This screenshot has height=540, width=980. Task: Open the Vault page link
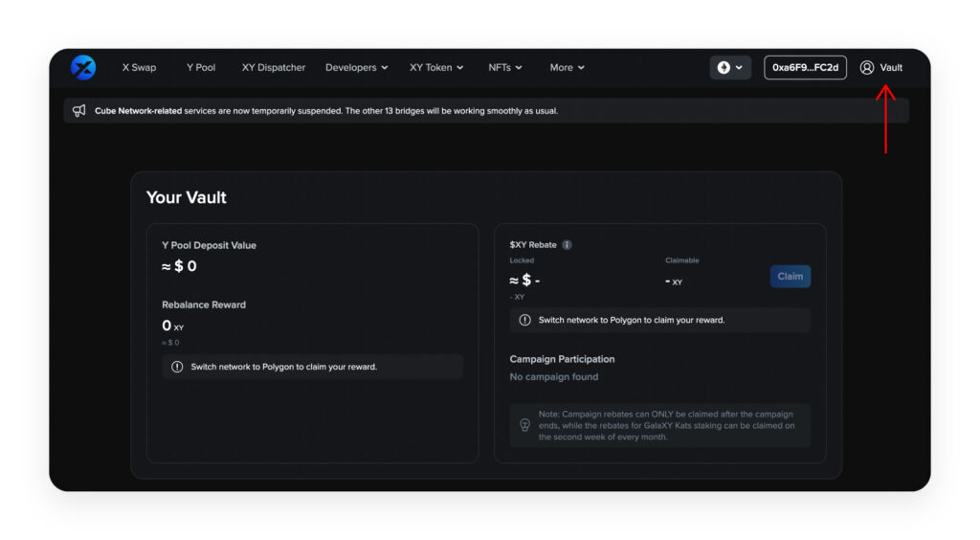pos(891,67)
